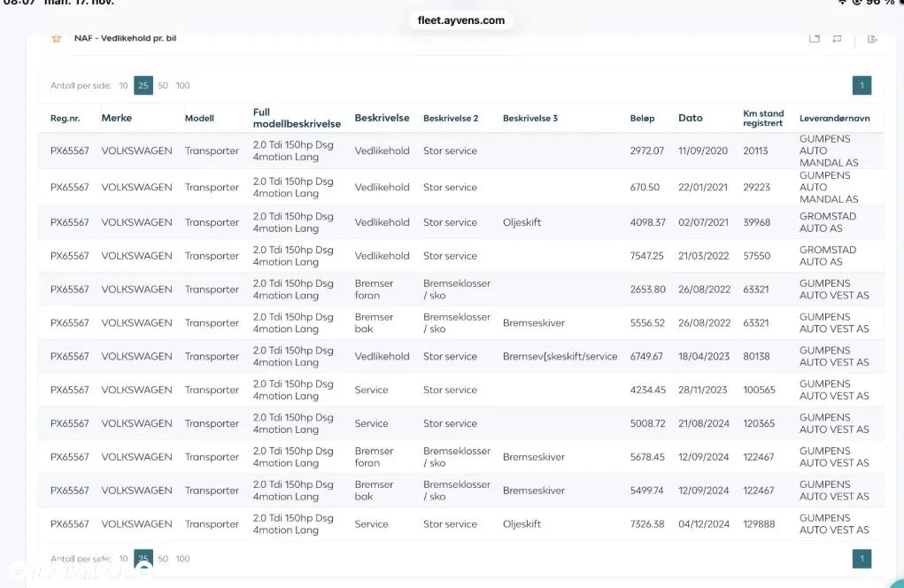The image size is (904, 588).
Task: Select km cell 80138
Action: pos(756,356)
